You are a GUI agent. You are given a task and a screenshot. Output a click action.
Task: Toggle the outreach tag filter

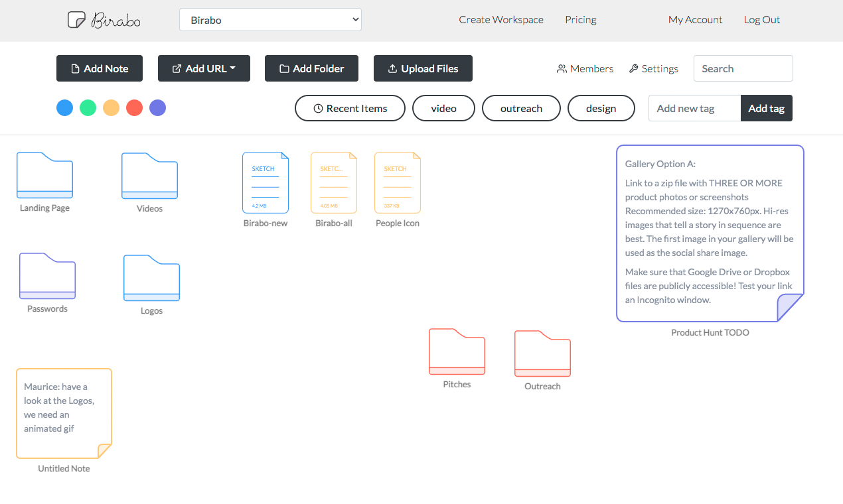click(521, 108)
